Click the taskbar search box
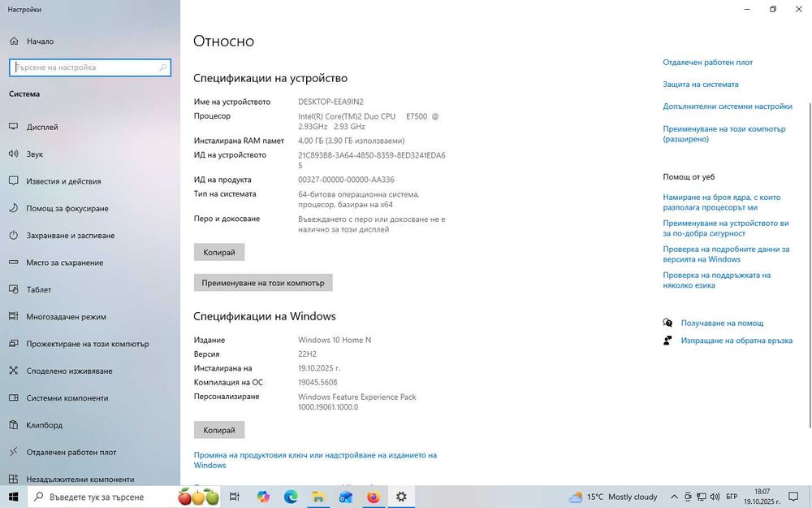This screenshot has width=812, height=508. (124, 497)
